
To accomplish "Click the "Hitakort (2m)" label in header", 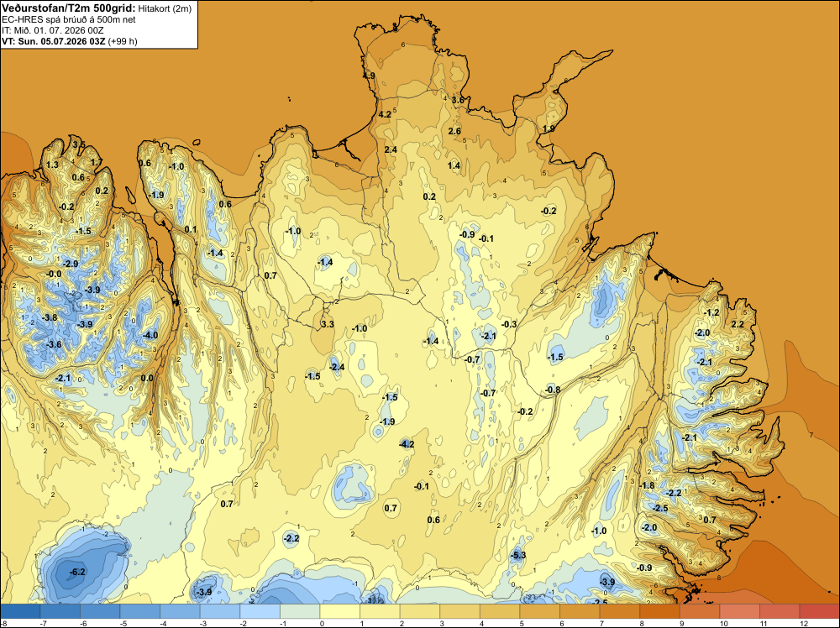I will pos(165,8).
